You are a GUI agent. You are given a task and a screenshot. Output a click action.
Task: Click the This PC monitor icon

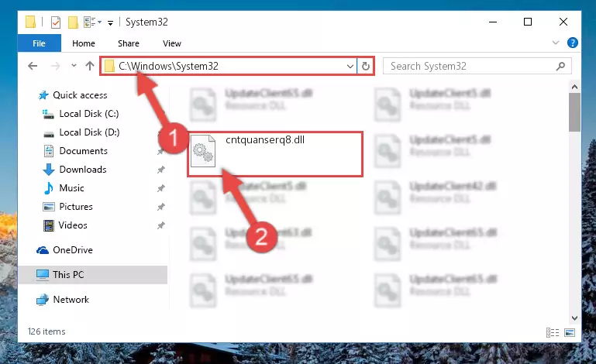tap(43, 275)
